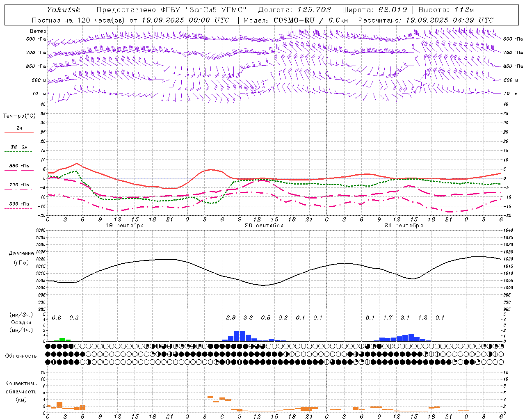Click the dashed line sample under Td 2м

coord(19,151)
